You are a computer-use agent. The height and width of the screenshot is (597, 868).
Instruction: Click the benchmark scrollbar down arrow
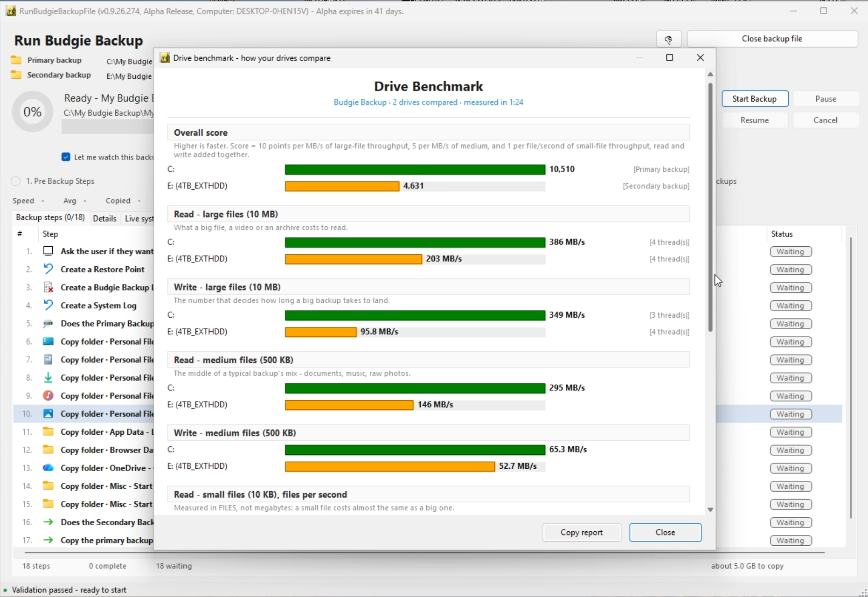(x=710, y=510)
